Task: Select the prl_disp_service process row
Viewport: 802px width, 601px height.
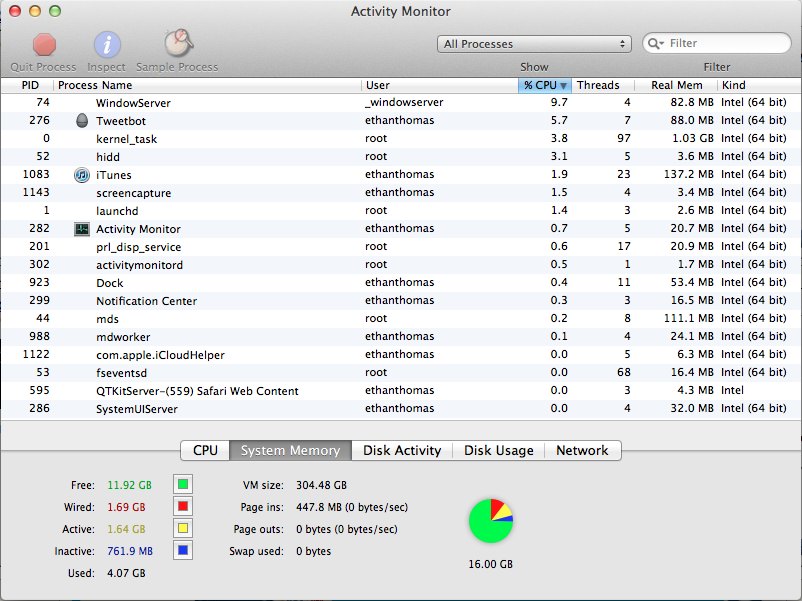Action: (401, 247)
